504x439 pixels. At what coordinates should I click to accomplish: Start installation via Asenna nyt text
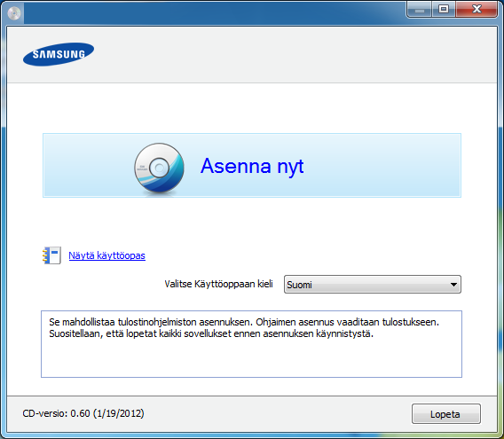(x=252, y=166)
